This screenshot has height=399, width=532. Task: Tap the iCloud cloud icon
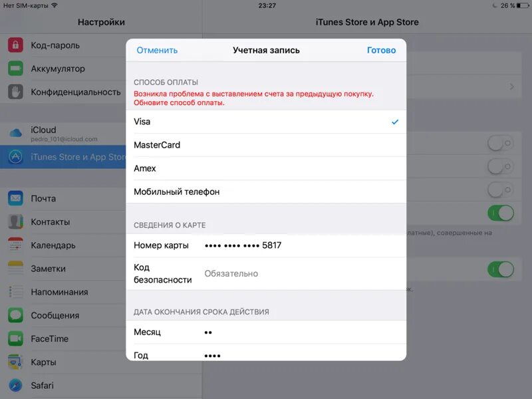(15, 133)
